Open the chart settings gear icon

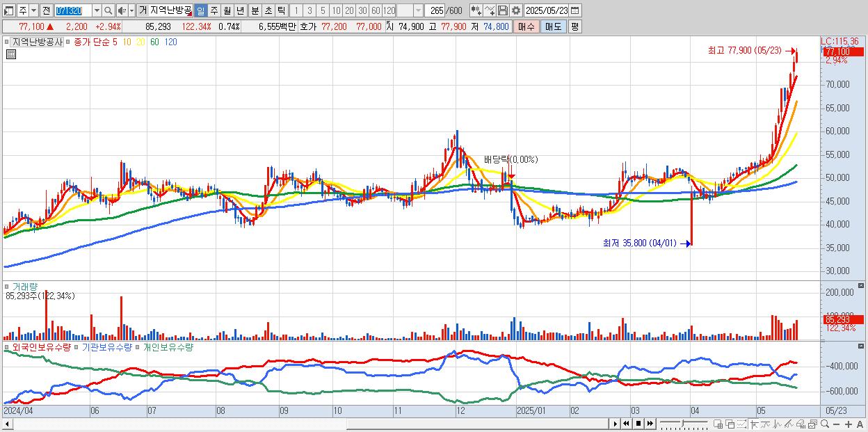(516, 10)
